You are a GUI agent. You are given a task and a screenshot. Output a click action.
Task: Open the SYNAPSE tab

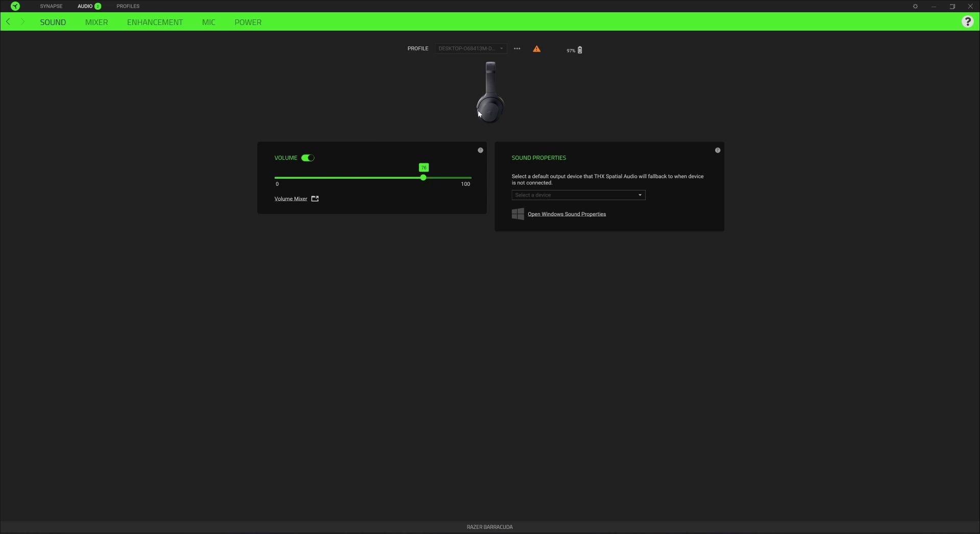click(51, 6)
